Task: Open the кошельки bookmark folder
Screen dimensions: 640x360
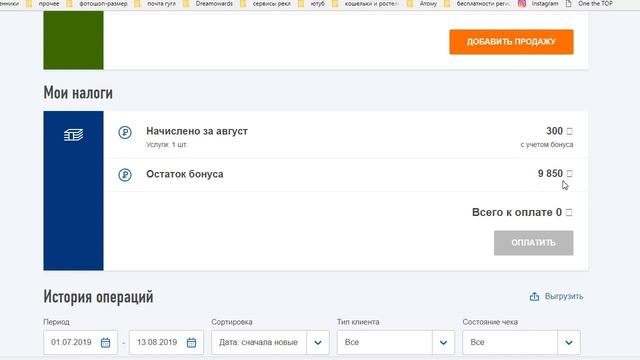Action: (x=365, y=4)
